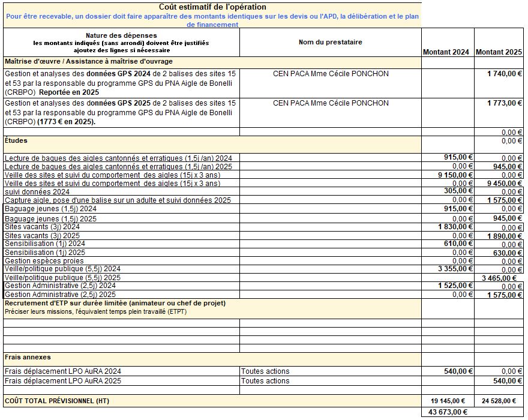
Task: Click the amount "3 465,00 €"
Action: (499, 278)
